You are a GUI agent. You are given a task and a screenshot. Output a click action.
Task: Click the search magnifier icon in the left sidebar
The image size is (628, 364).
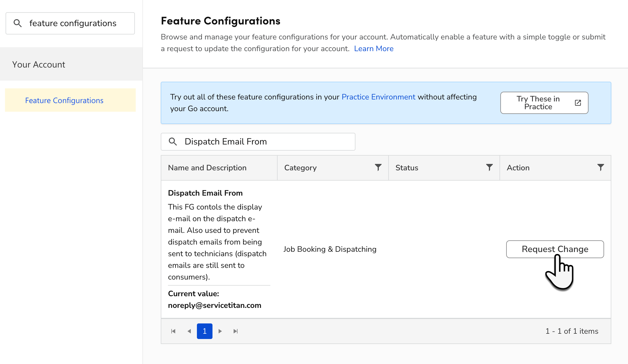point(18,23)
